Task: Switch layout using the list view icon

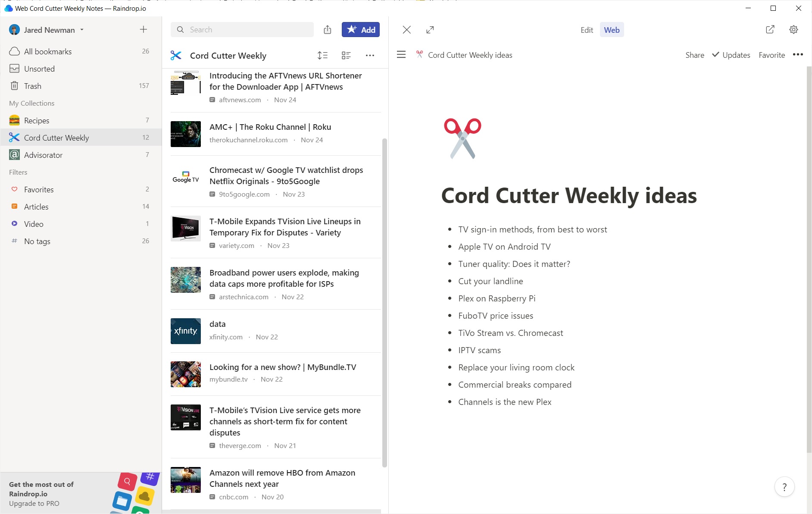Action: coord(347,55)
